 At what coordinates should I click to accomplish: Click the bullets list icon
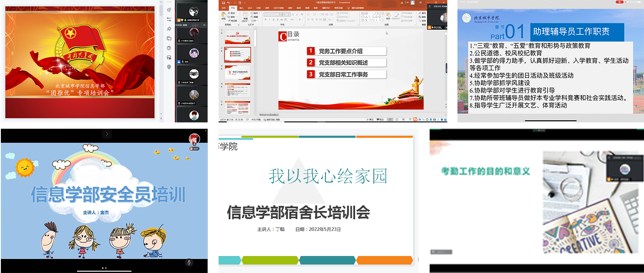pyautogui.click(x=308, y=14)
